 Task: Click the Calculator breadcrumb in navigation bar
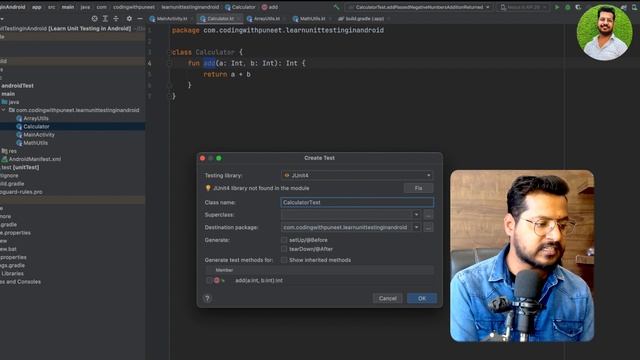tap(240, 7)
